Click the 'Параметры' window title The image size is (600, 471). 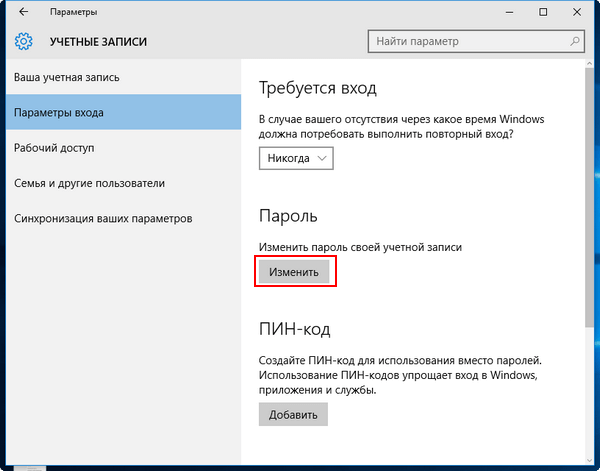point(73,12)
